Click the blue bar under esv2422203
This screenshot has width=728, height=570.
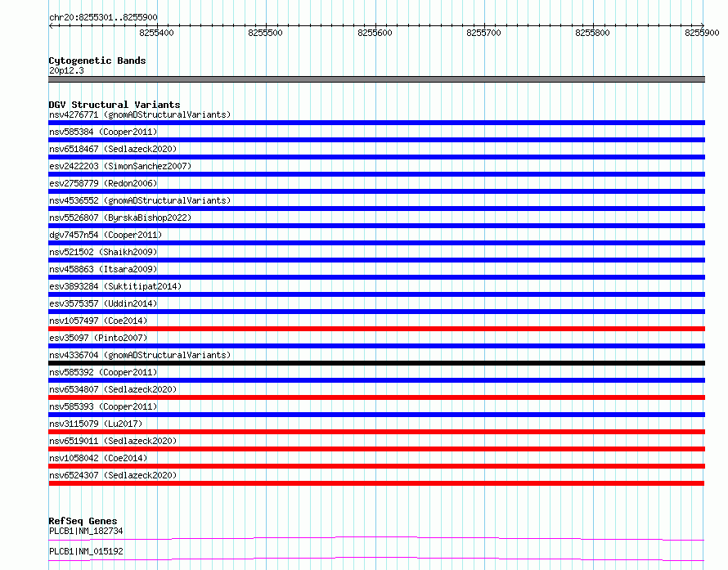coord(376,174)
